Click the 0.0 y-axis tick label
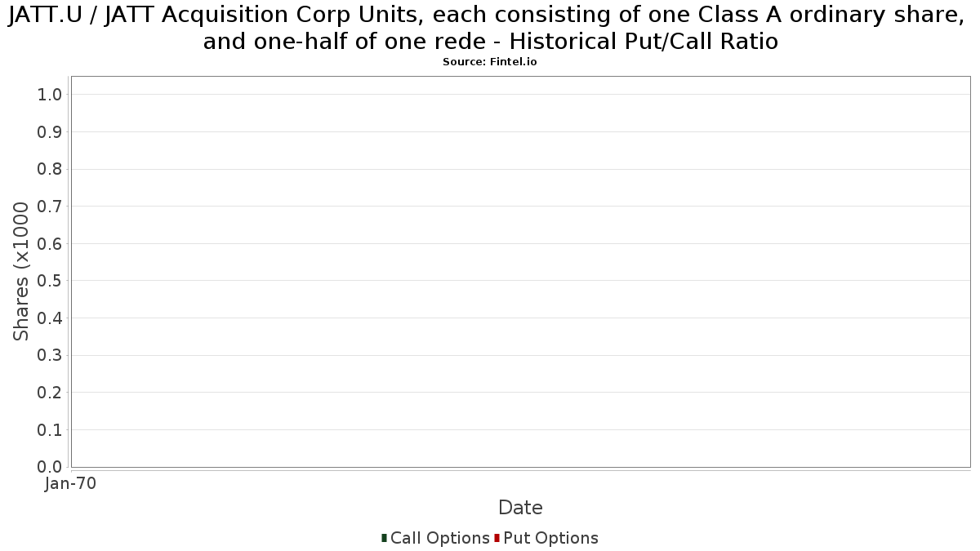This screenshot has height=551, width=980. click(x=50, y=467)
